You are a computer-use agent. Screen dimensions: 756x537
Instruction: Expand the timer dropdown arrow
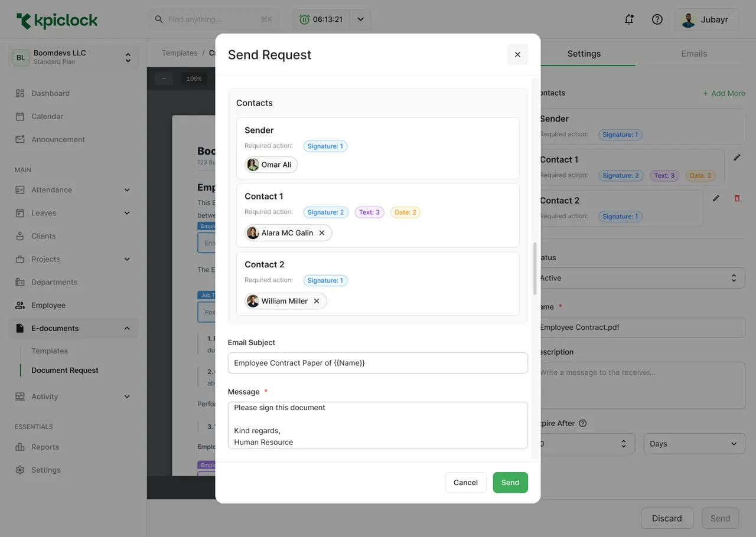(360, 19)
